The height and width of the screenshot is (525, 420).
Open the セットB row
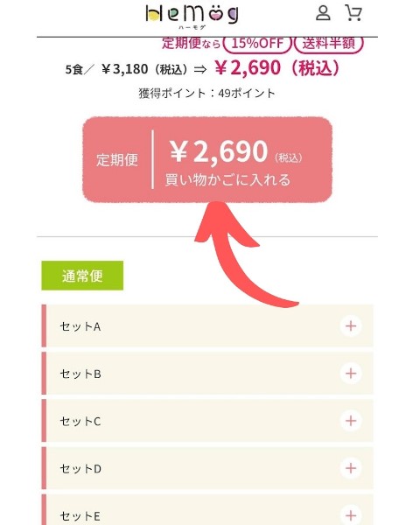click(x=207, y=374)
